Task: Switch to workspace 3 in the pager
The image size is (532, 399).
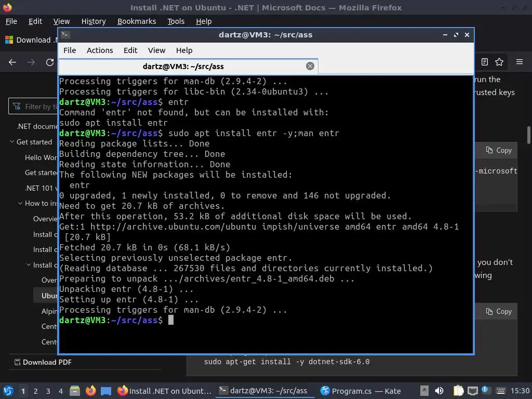Action: click(48, 391)
